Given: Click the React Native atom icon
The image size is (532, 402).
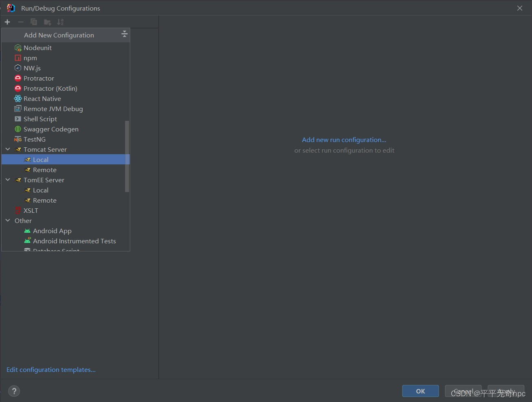Looking at the screenshot, I should click(18, 98).
